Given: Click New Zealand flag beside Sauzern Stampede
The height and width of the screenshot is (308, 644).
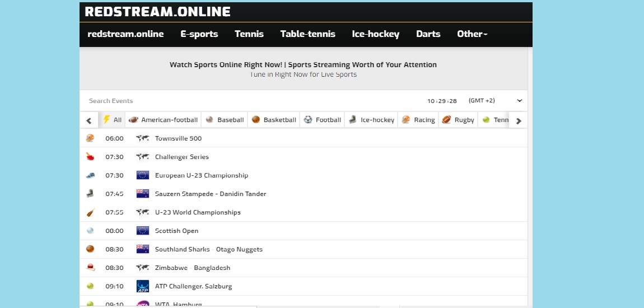Looking at the screenshot, I should 142,194.
